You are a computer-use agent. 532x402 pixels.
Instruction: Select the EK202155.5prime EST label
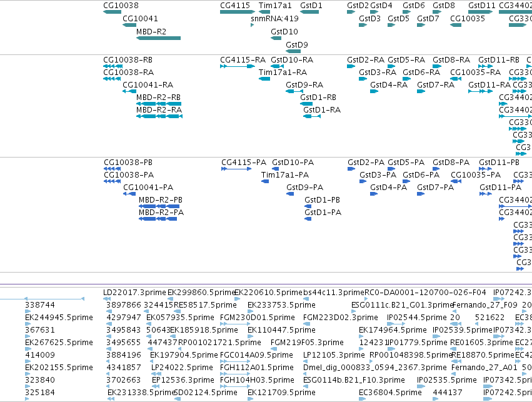(x=59, y=368)
